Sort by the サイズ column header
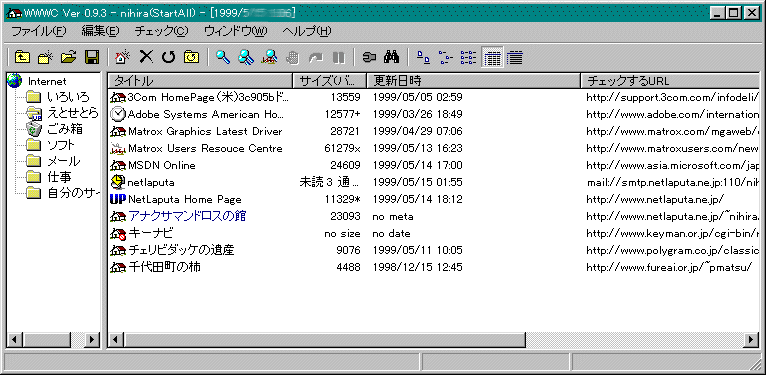766x375 pixels. (329, 81)
